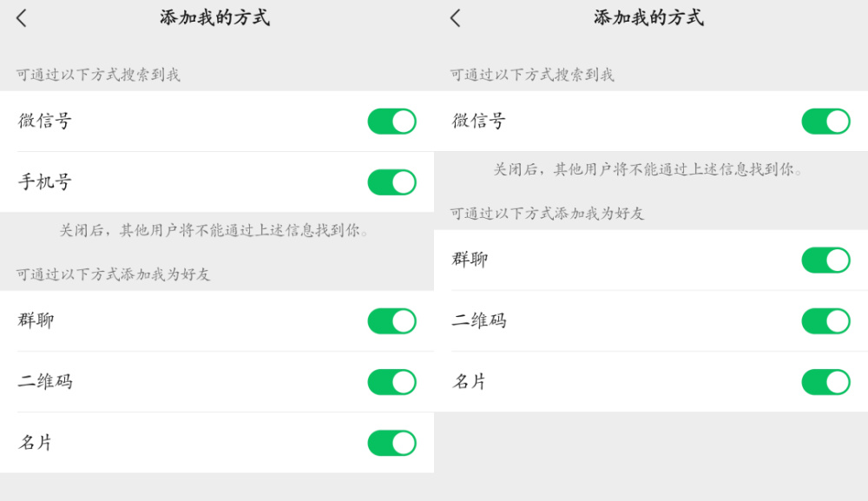Turn off 微信号 switch on left screen
Viewport: 868px width, 501px height.
coord(391,122)
